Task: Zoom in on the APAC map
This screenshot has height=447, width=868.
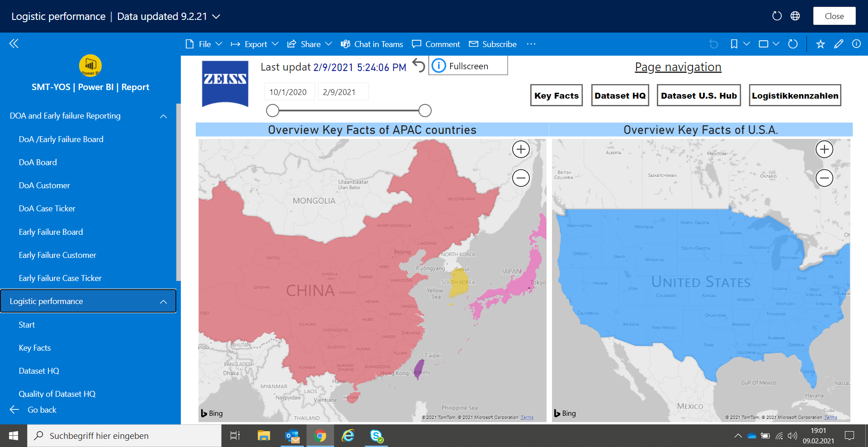Action: click(521, 149)
